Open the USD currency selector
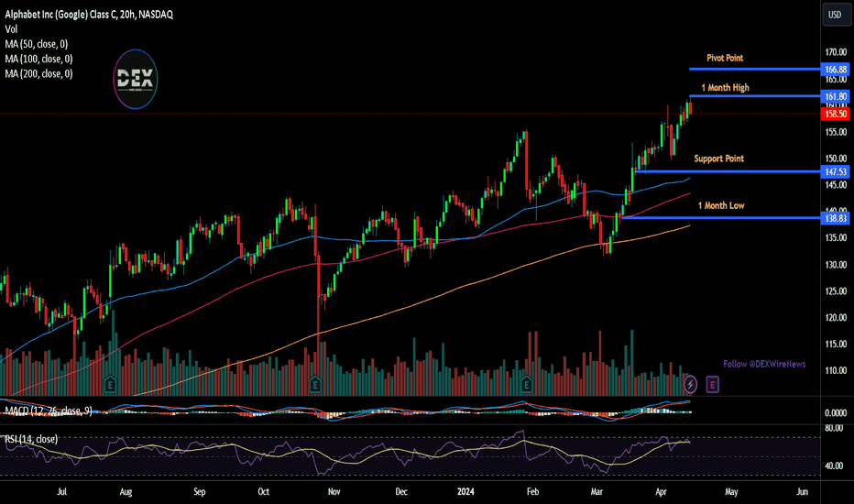 click(x=835, y=15)
